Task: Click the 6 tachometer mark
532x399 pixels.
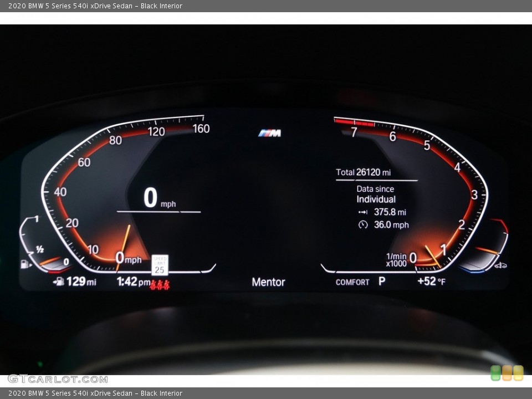Action: (x=392, y=136)
